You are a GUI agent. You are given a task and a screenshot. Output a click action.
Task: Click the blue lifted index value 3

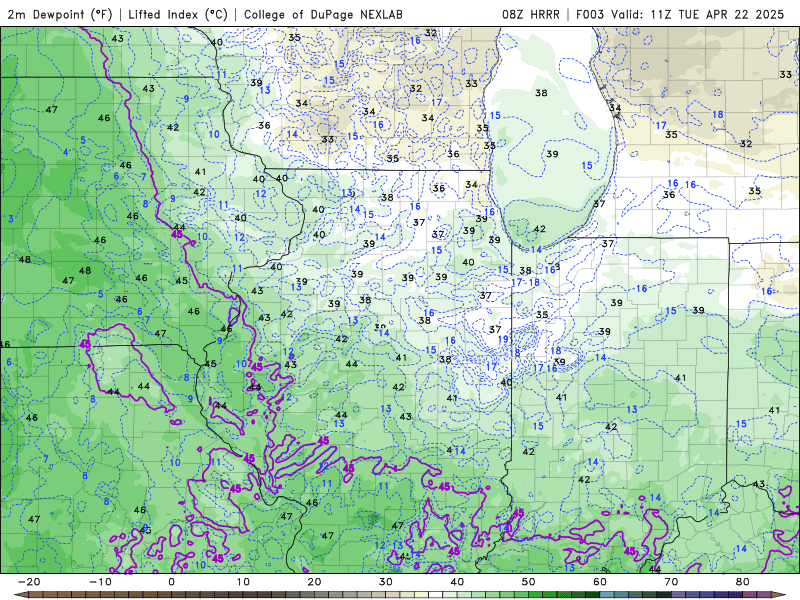click(x=11, y=219)
